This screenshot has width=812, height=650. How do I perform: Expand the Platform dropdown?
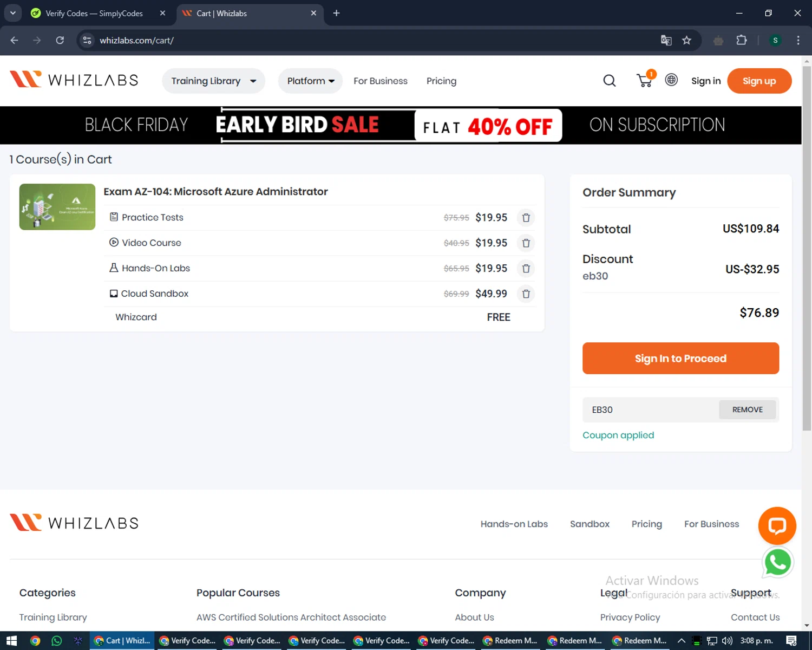click(x=310, y=81)
